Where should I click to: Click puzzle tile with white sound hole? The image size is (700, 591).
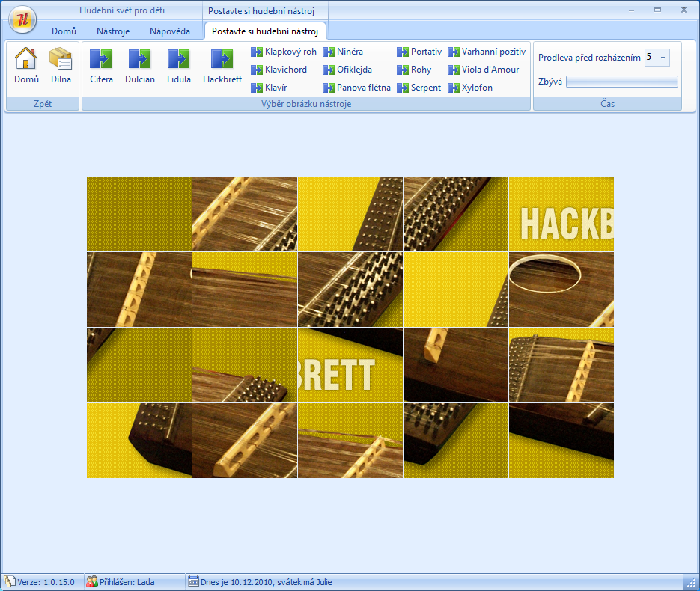pos(561,290)
